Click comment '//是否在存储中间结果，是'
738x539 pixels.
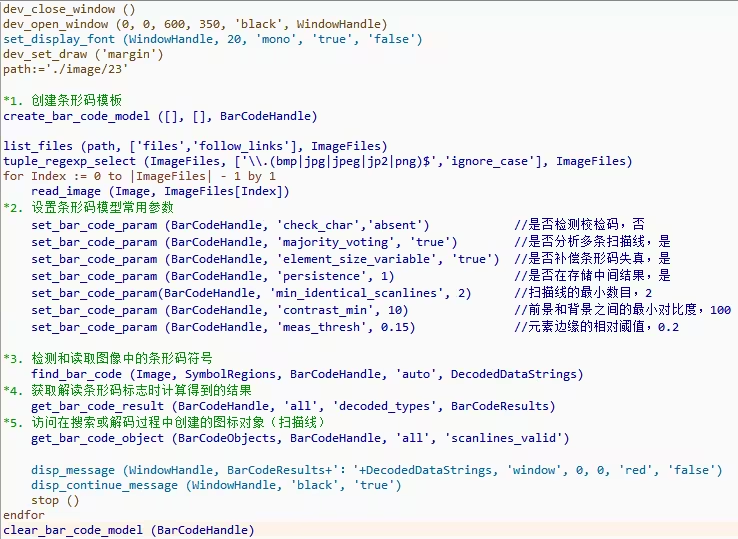592,275
